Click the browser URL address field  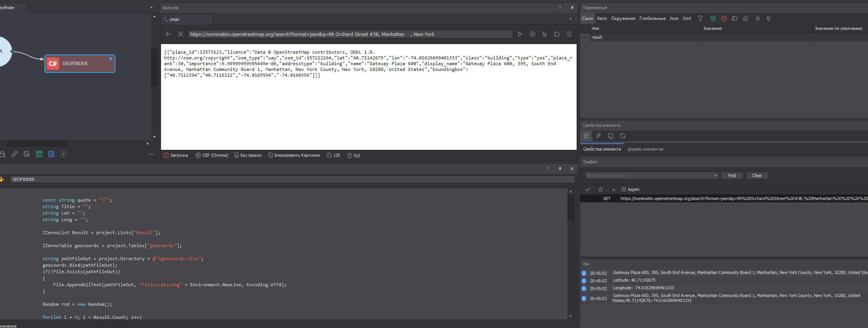(x=350, y=34)
